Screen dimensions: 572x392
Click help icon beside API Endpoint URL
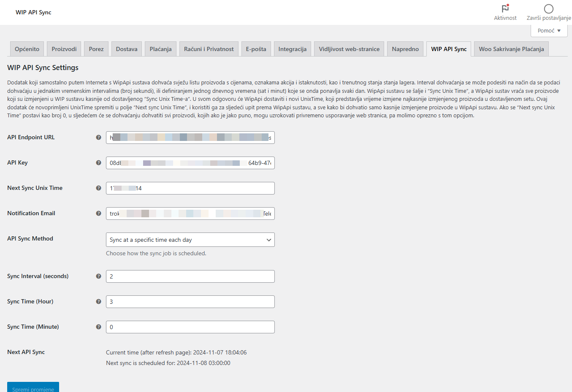[x=98, y=138]
